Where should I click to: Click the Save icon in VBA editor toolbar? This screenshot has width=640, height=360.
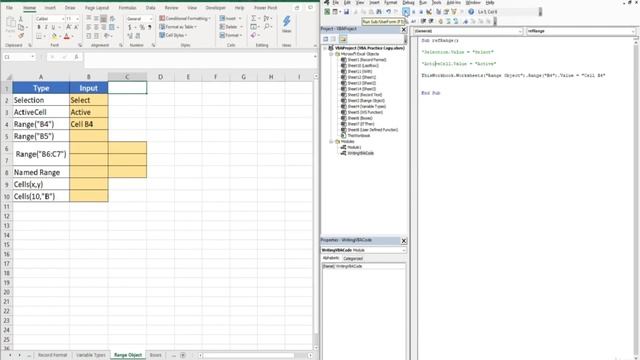click(x=346, y=12)
